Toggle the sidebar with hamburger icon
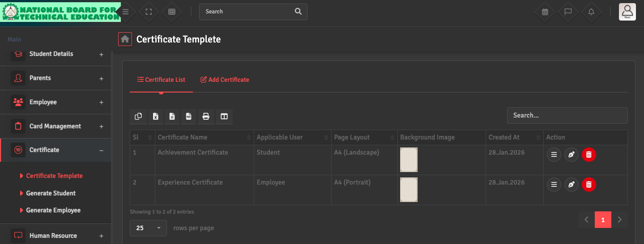 point(126,12)
